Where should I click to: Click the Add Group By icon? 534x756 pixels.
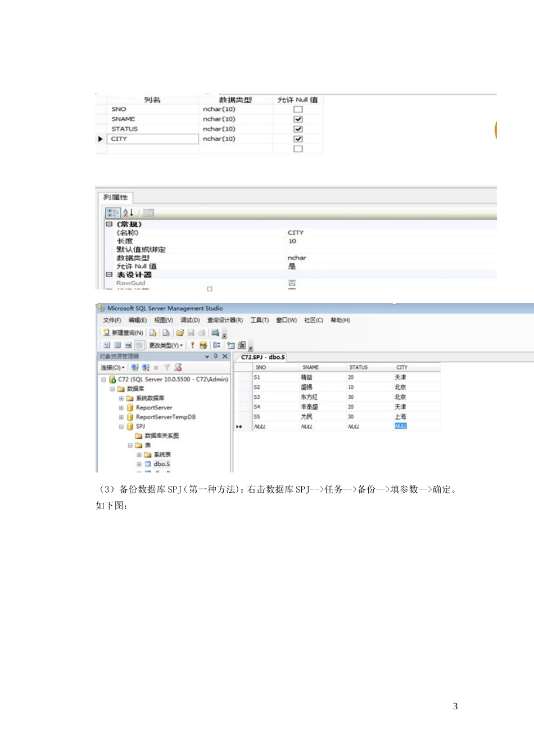tap(216, 345)
